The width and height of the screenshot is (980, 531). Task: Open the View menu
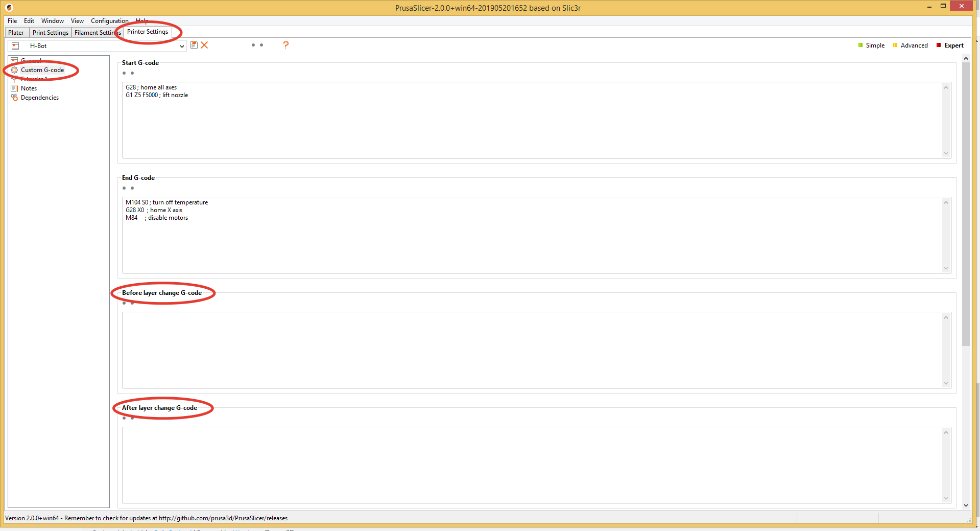77,21
